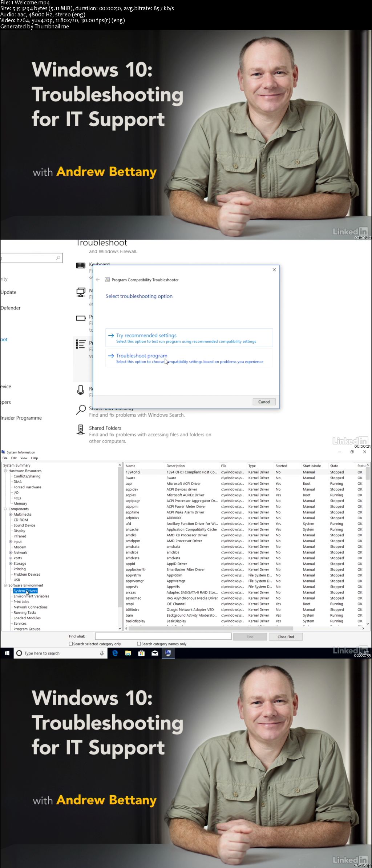
Task: Click the Cortana circle icon
Action: [19, 653]
